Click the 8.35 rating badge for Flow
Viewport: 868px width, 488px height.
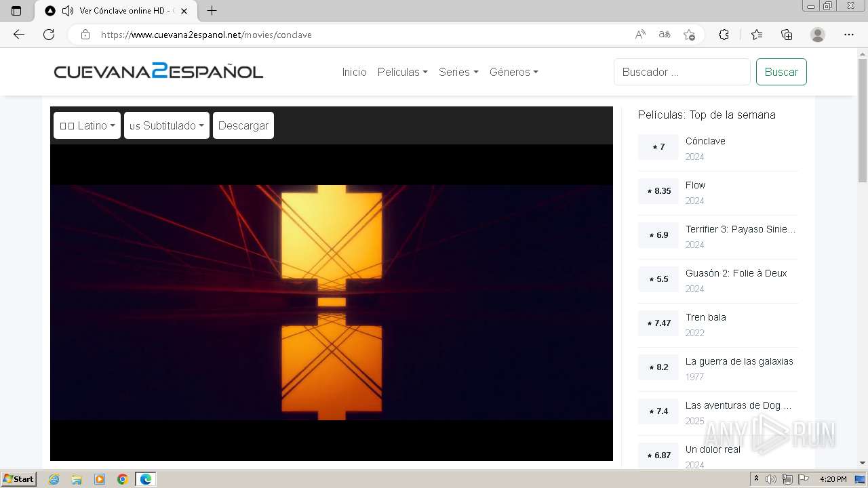[x=658, y=191]
